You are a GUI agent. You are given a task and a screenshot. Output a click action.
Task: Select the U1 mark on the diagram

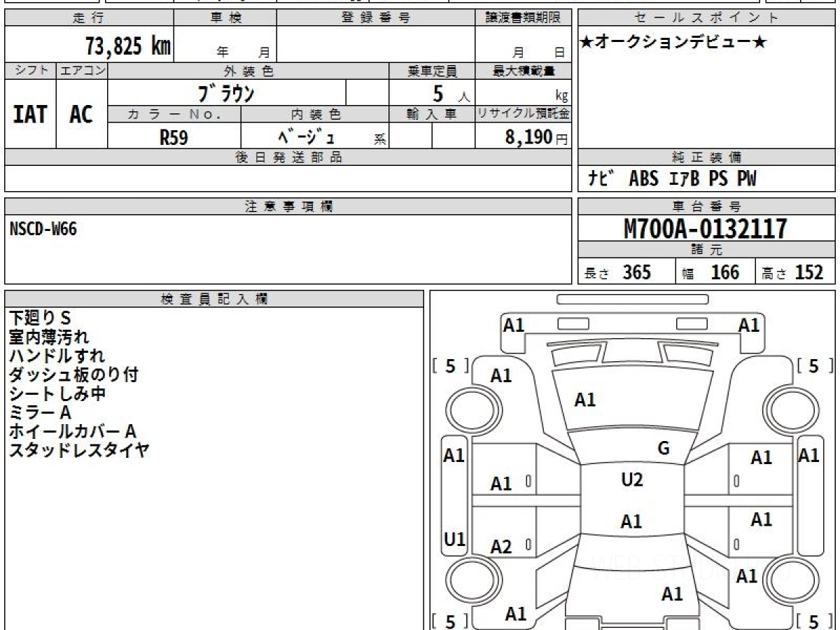tap(455, 540)
